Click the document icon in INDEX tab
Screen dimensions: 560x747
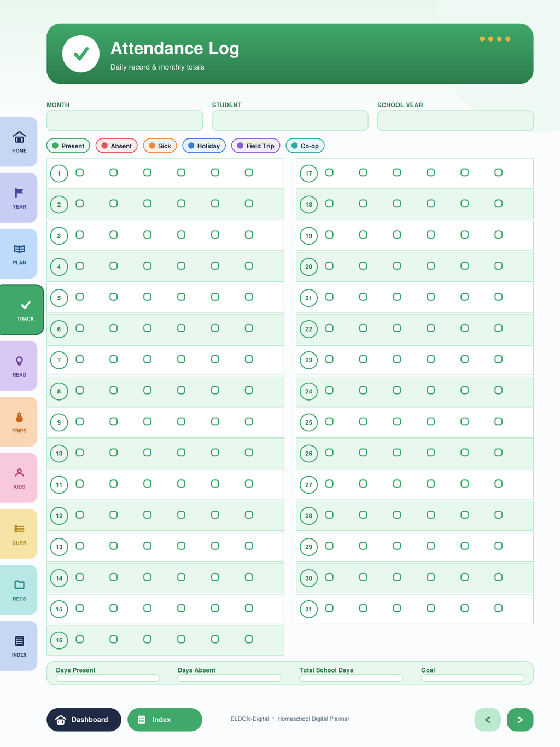click(19, 641)
